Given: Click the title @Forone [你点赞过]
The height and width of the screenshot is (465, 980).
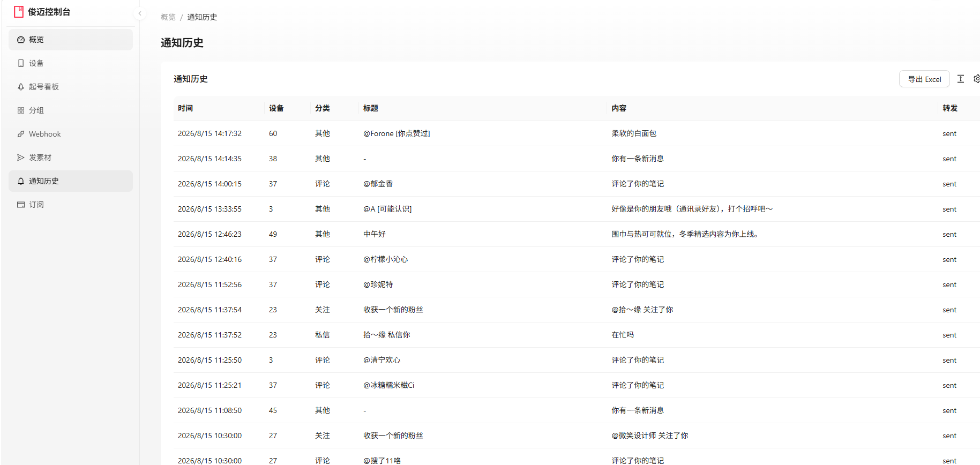Looking at the screenshot, I should (397, 133).
